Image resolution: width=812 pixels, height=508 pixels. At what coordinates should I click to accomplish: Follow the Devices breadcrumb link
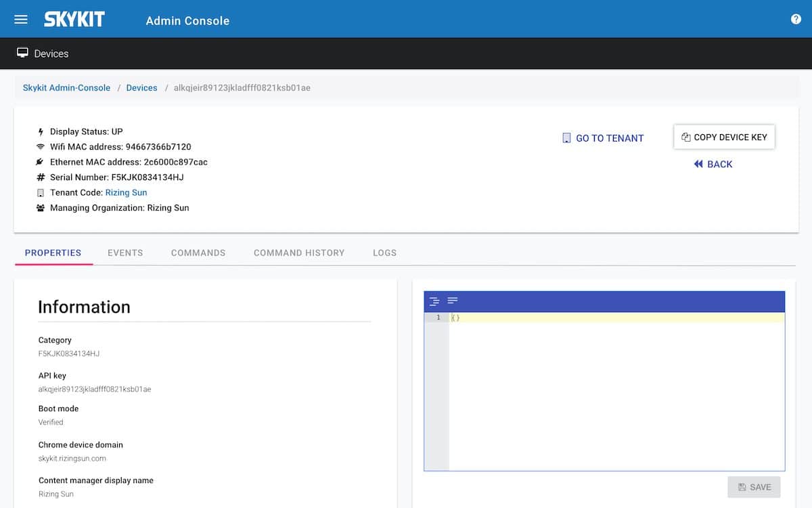click(141, 88)
